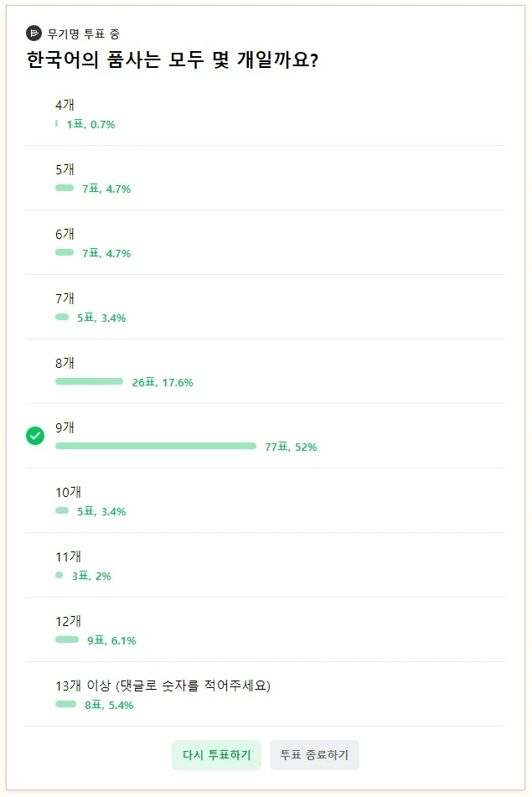Click the 8개 result bar
The image size is (532, 797).
coord(90,381)
